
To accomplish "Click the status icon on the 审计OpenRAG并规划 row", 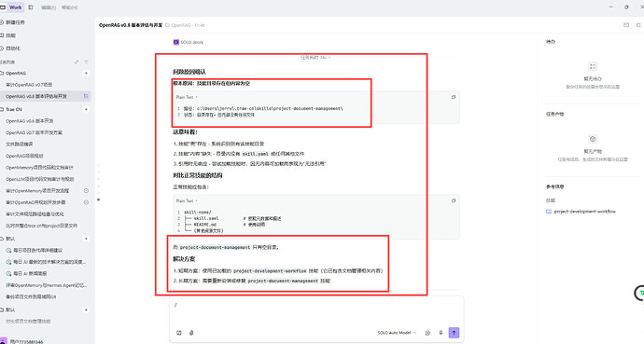I will (86, 202).
